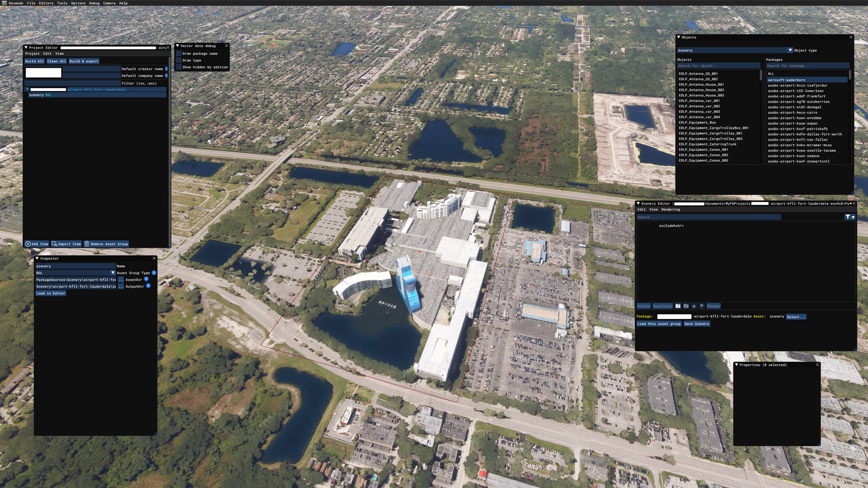The image size is (868, 488).
Task: Click the Build & export button
Action: 84,61
